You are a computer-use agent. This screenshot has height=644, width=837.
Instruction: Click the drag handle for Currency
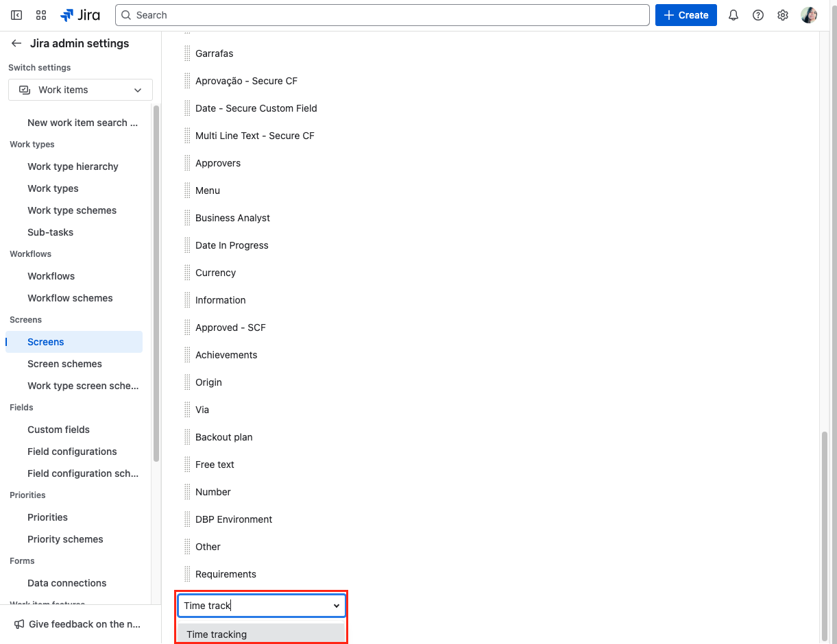tap(187, 273)
